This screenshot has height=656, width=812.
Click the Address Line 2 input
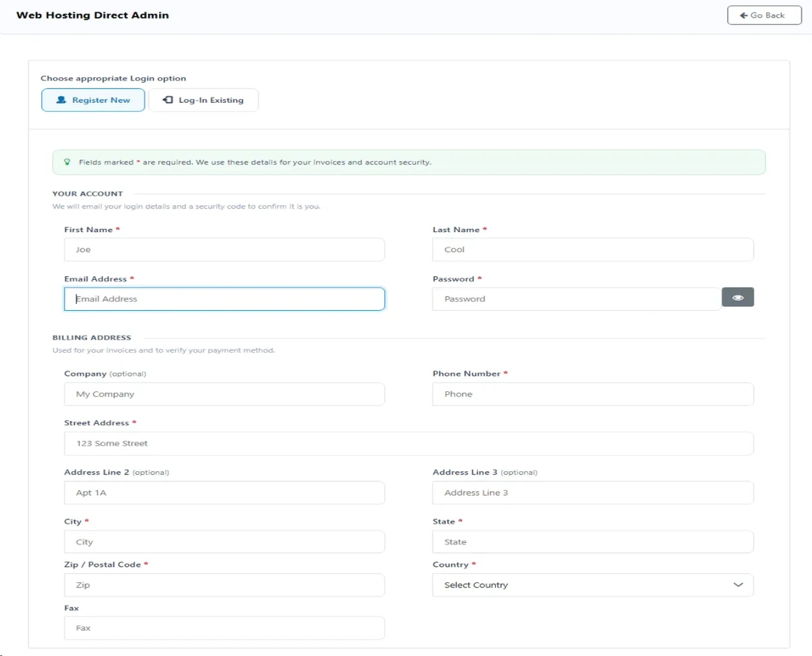[225, 493]
